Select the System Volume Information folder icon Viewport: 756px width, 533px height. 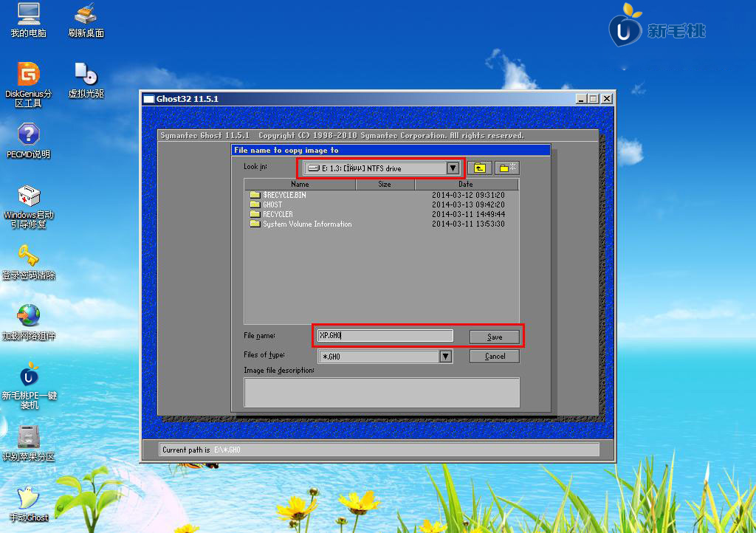tap(255, 224)
